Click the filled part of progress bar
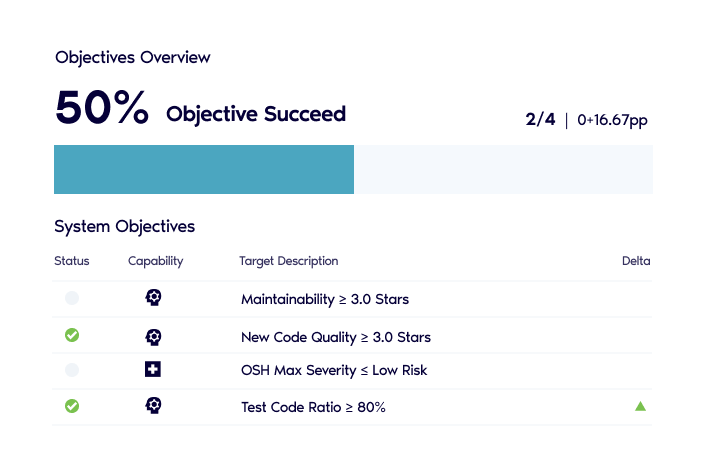Screen dimensions: 716x474 coord(204,169)
